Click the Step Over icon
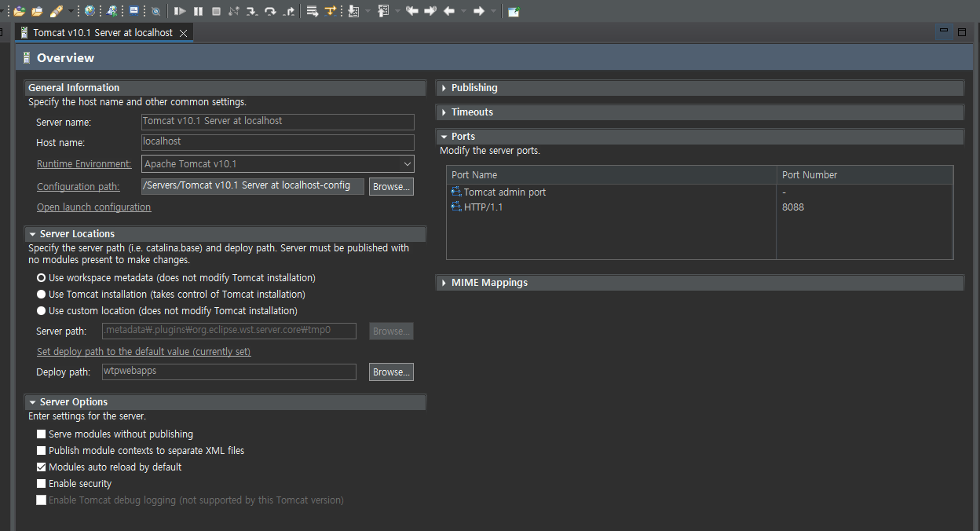 point(270,11)
